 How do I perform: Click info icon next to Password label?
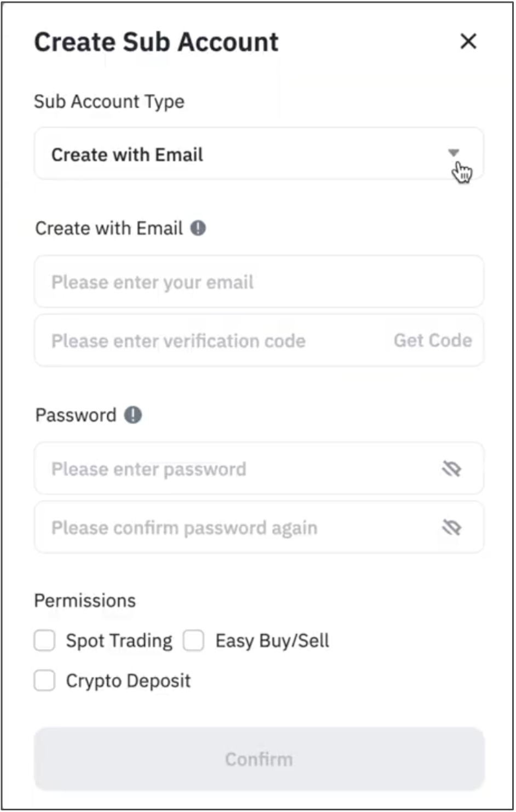pos(133,415)
